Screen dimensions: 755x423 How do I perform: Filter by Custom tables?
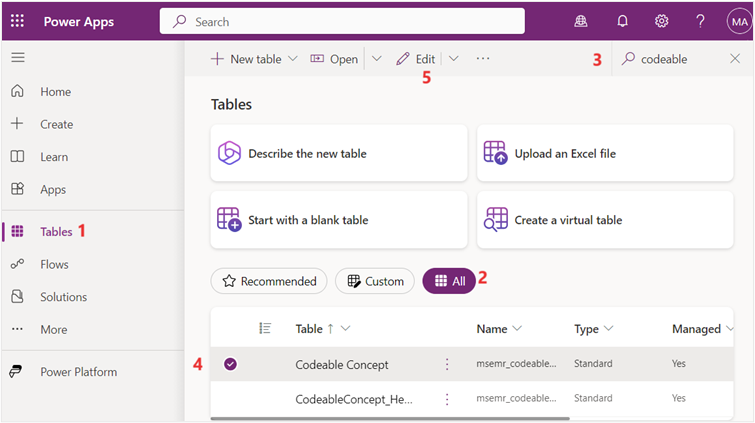tap(375, 281)
